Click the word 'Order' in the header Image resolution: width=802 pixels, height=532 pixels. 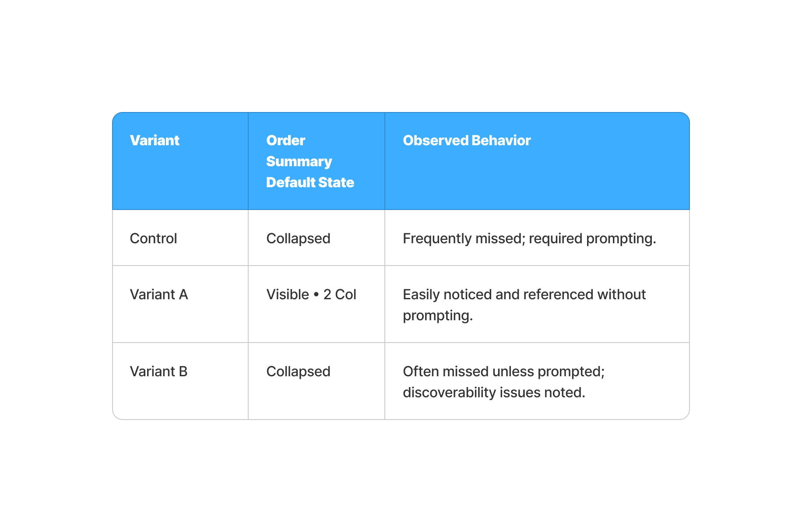click(x=285, y=140)
